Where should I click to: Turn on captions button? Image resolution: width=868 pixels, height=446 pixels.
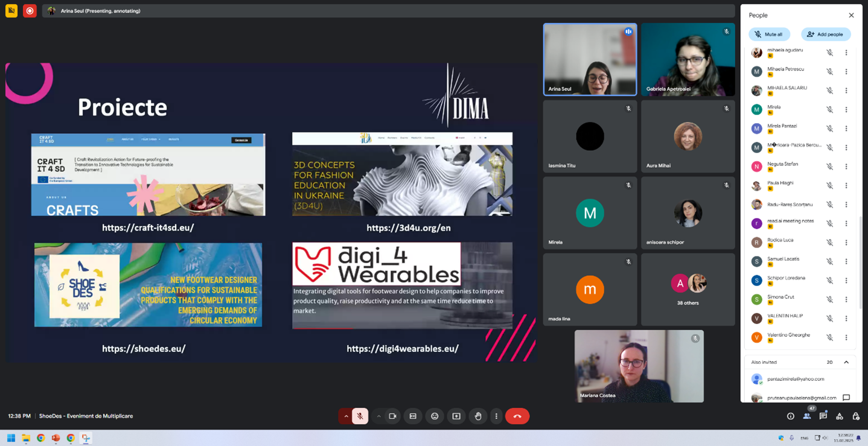[413, 416]
